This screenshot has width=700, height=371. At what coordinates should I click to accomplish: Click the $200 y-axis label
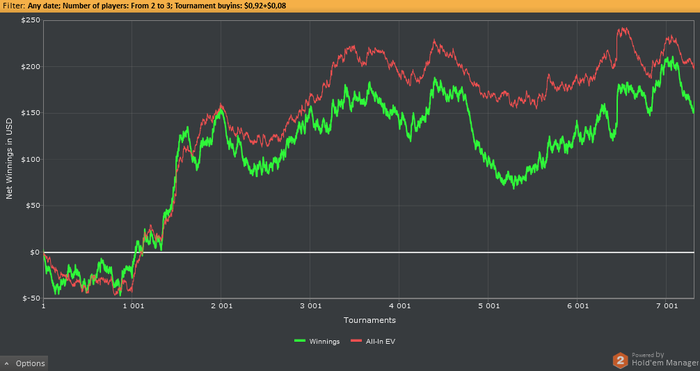30,67
